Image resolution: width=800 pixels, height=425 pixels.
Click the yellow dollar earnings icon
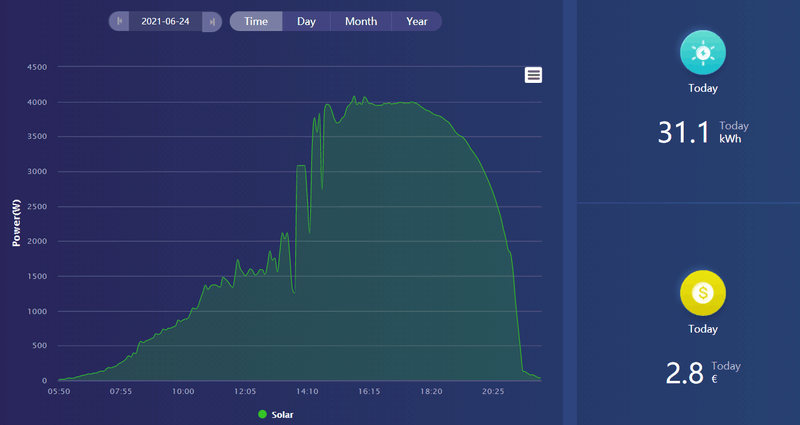[x=703, y=293]
